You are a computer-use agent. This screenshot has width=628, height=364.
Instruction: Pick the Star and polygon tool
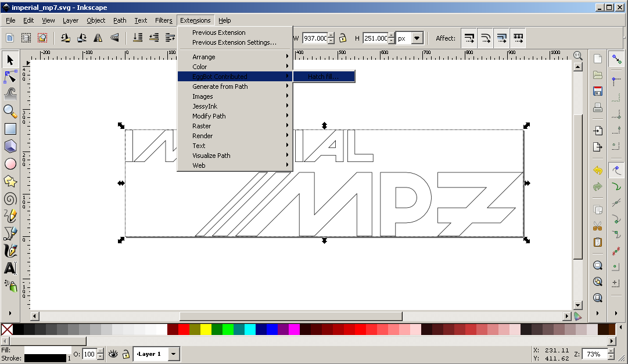10,181
